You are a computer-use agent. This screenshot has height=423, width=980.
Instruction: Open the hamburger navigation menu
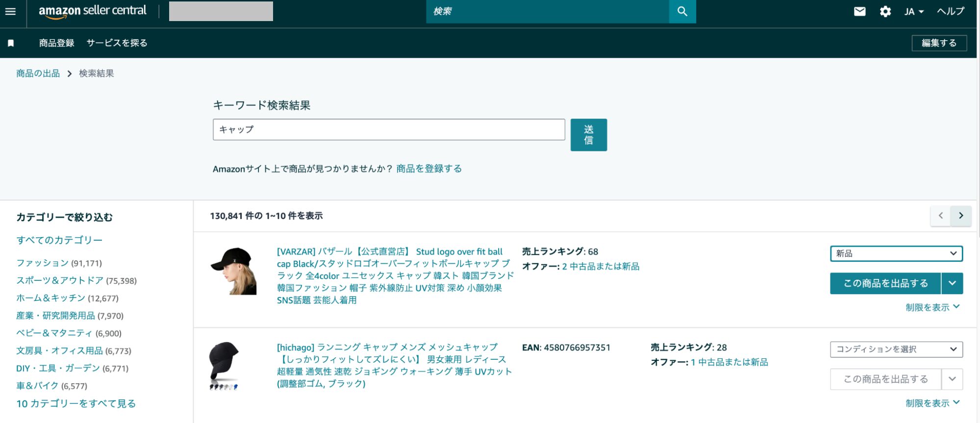[x=10, y=11]
